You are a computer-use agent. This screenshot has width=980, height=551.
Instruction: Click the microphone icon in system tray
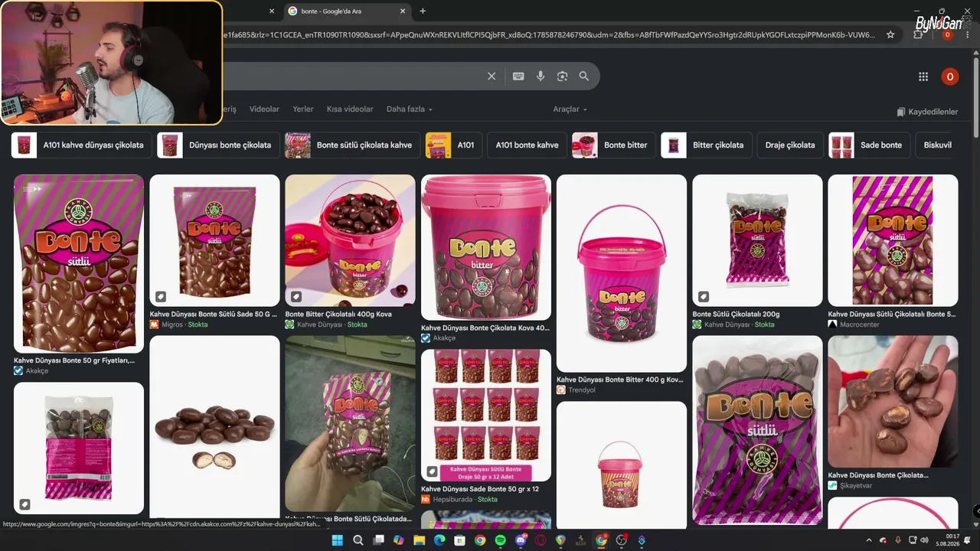click(x=898, y=540)
